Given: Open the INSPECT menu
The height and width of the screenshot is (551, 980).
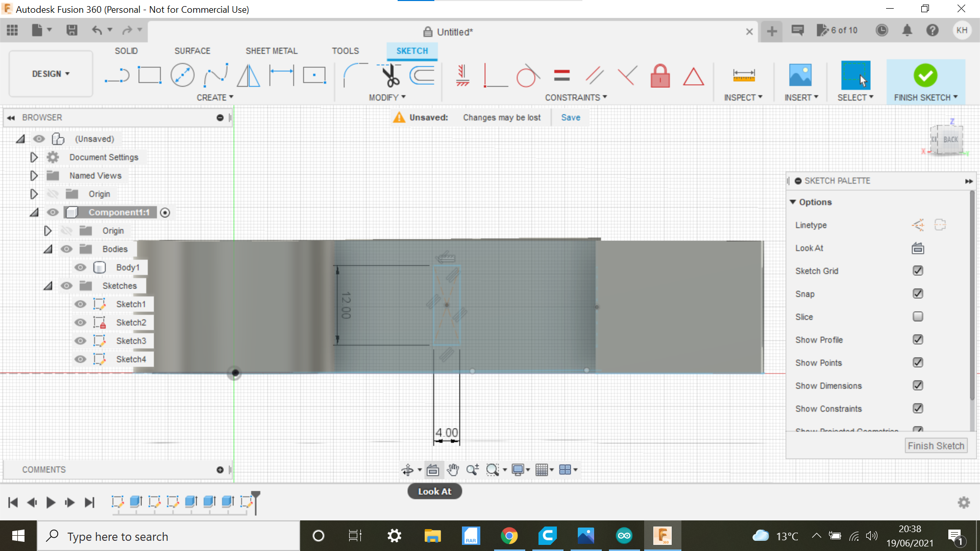Looking at the screenshot, I should tap(743, 97).
